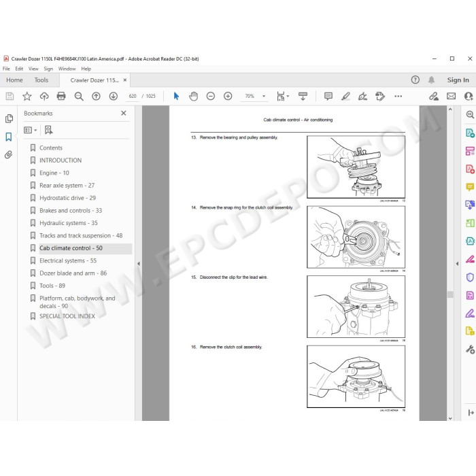
Task: Open the File menu
Action: 6,69
